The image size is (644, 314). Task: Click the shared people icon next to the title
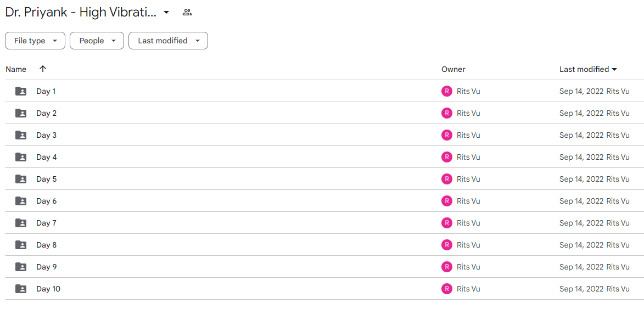pyautogui.click(x=187, y=12)
